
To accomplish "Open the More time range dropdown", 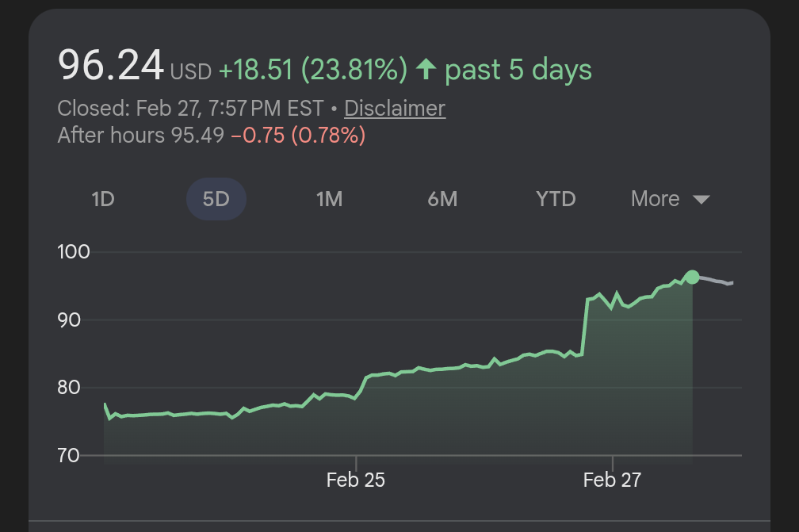I will (655, 199).
